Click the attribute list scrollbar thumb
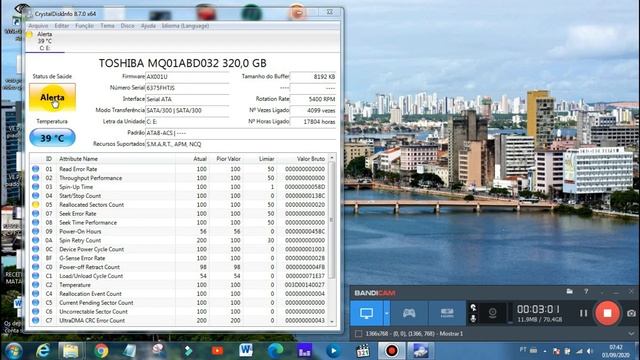The height and width of the screenshot is (360, 640). pyautogui.click(x=331, y=220)
